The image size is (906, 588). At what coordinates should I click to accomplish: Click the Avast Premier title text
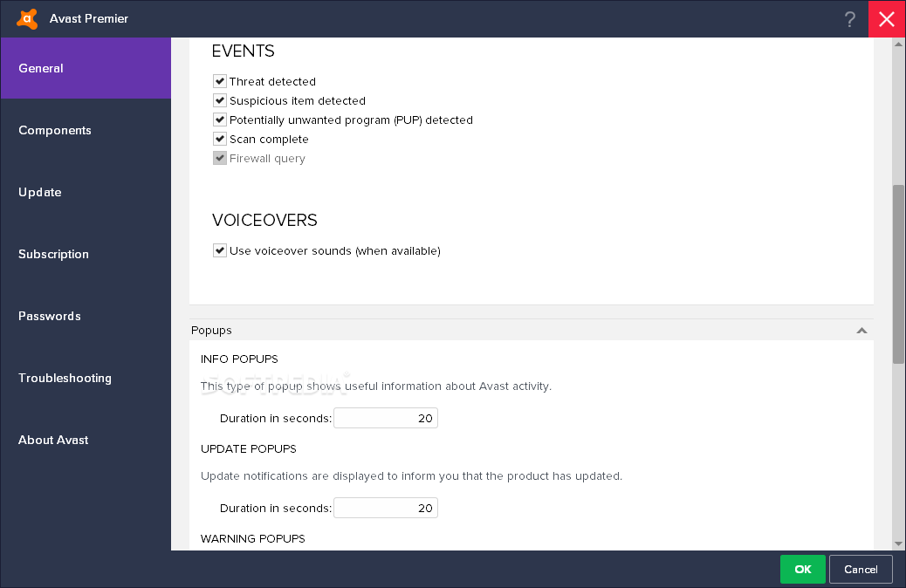click(x=89, y=18)
